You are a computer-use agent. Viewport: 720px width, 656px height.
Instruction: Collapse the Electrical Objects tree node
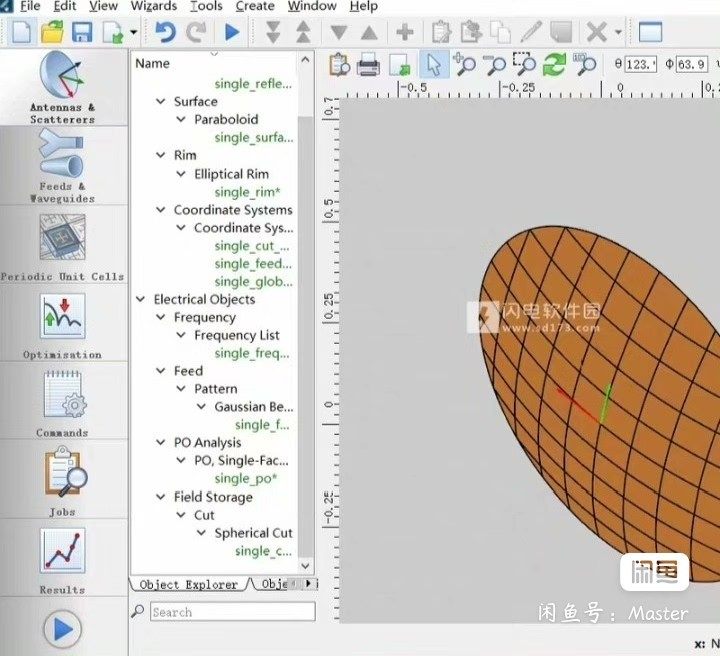142,300
